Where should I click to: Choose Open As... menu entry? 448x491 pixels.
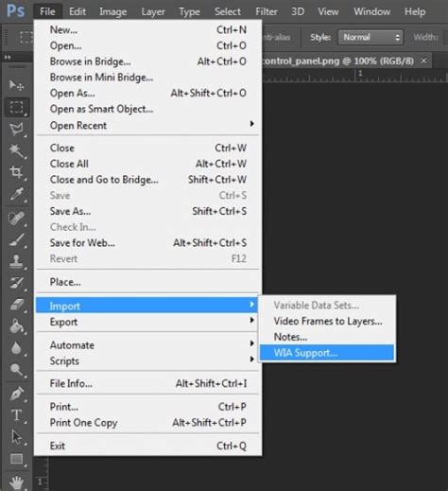click(147, 93)
